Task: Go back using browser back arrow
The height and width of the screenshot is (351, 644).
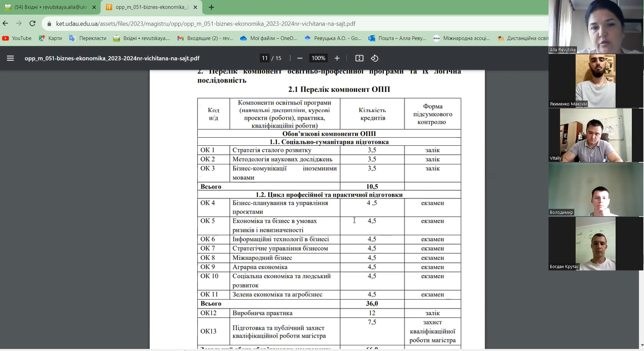Action: click(x=6, y=23)
